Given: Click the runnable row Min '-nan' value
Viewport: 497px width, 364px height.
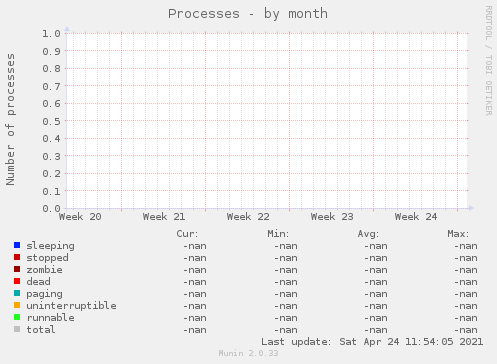Looking at the screenshot, I should [286, 318].
